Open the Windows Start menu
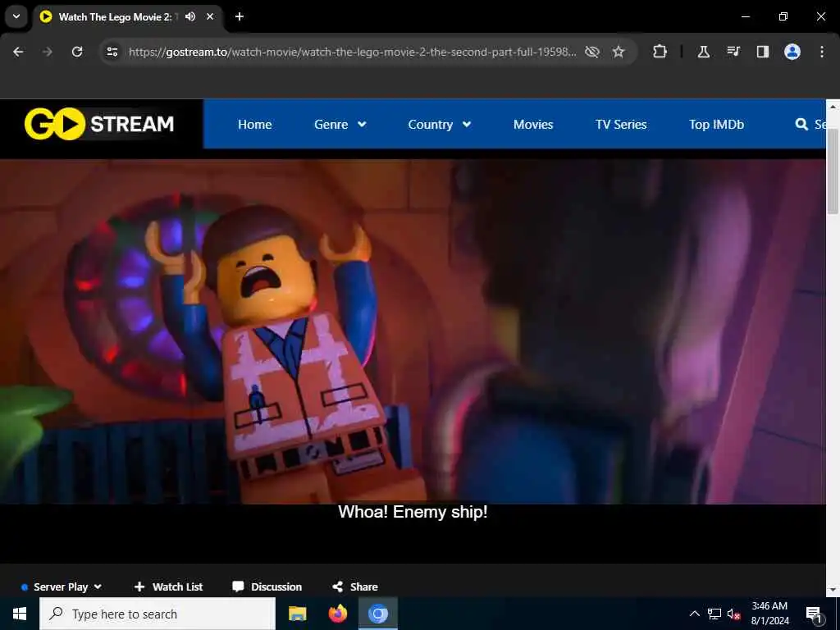Image resolution: width=840 pixels, height=630 pixels. point(20,614)
